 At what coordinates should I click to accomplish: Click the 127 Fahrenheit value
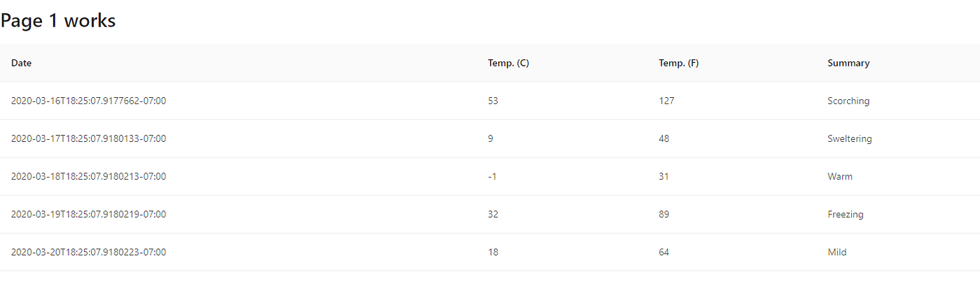point(666,101)
